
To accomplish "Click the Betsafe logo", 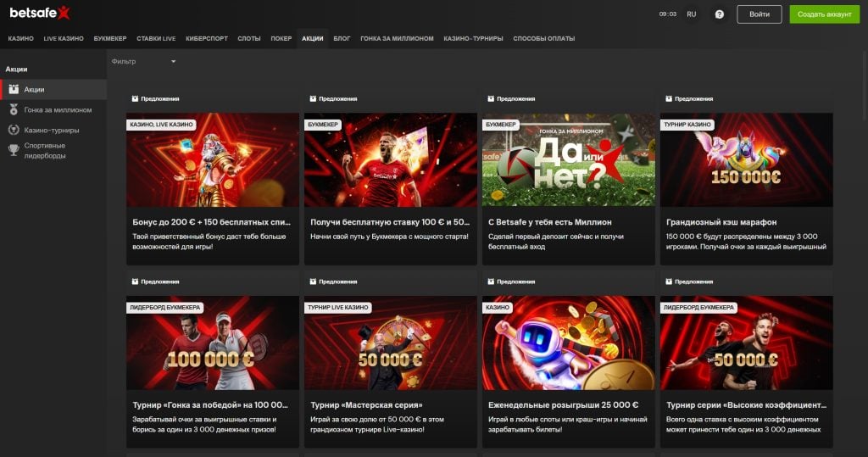I will point(40,12).
